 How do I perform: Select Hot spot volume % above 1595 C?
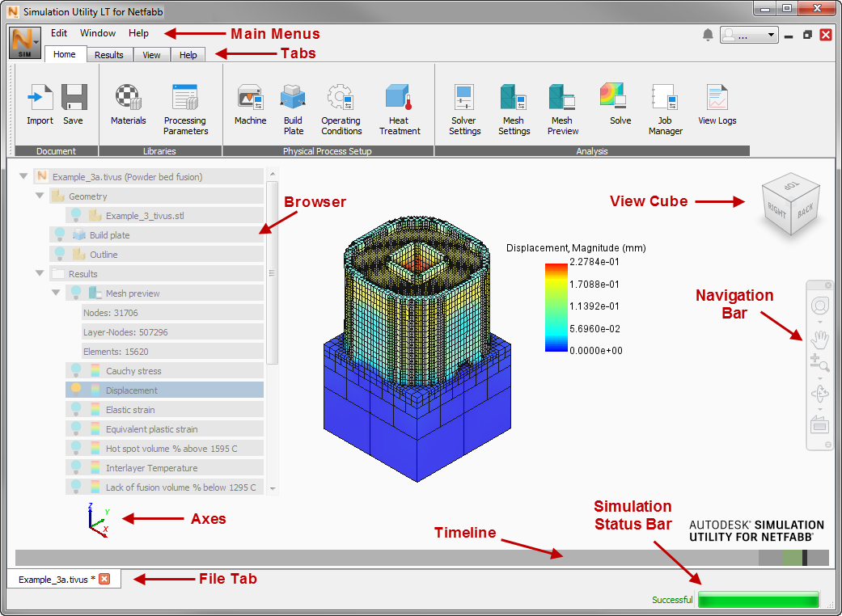tap(164, 448)
